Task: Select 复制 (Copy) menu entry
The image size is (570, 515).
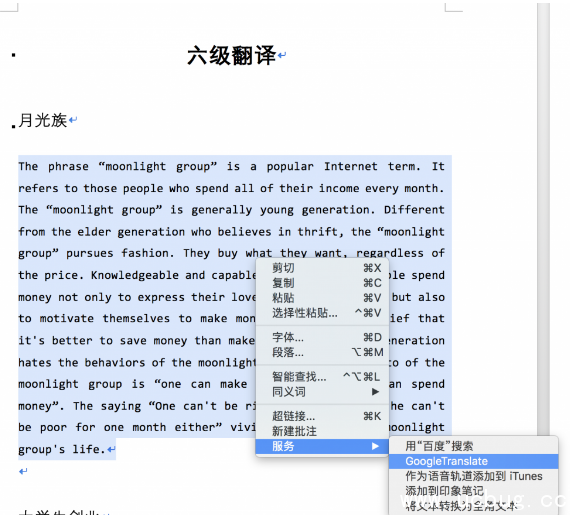Action: click(322, 283)
